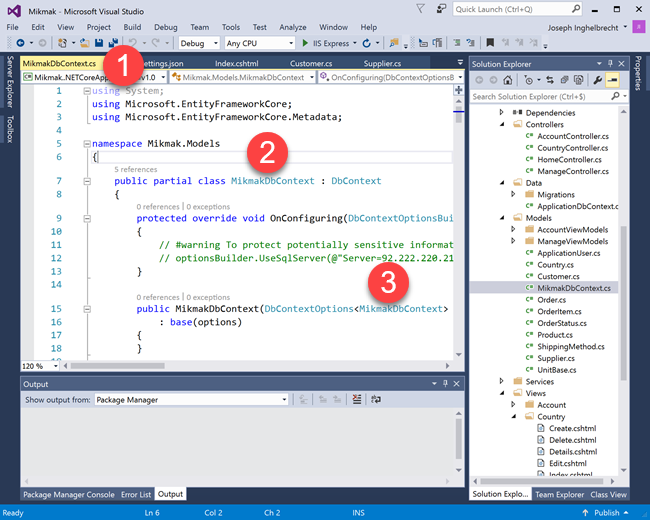The image size is (650, 520).
Task: Click the Home icon in Solution Explorer
Action: click(508, 80)
